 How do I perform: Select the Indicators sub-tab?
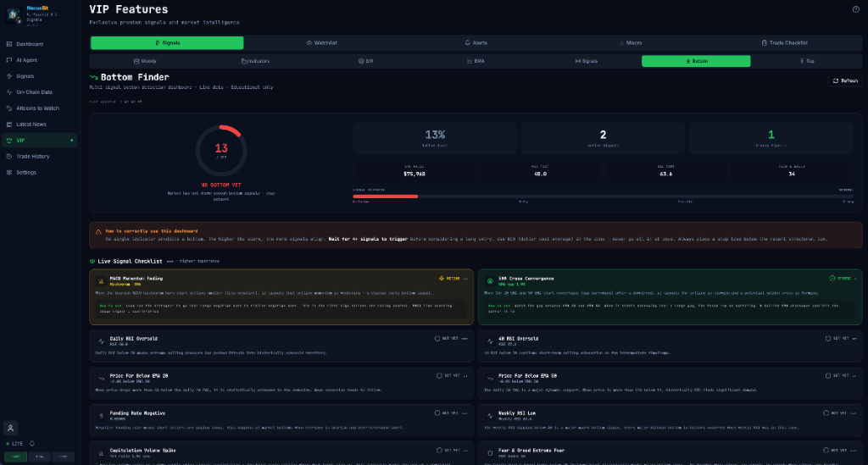[x=255, y=61]
